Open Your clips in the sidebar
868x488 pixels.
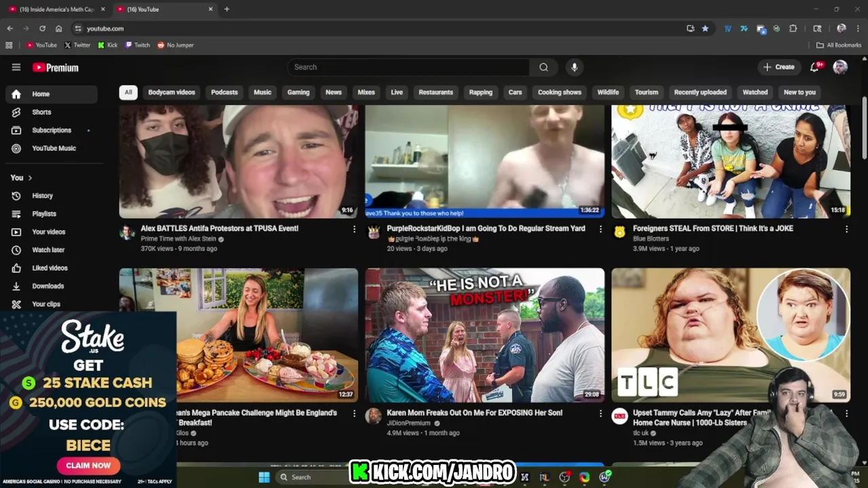(x=52, y=304)
